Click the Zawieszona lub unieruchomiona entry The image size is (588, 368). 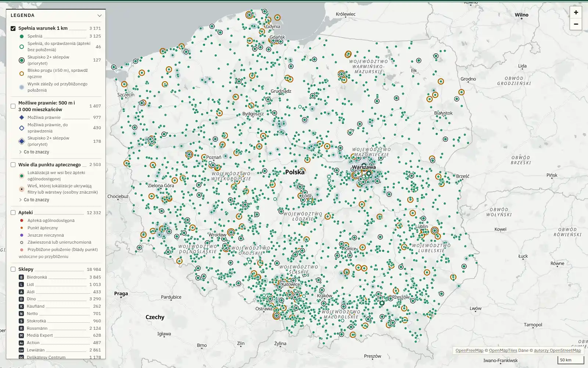(x=59, y=242)
